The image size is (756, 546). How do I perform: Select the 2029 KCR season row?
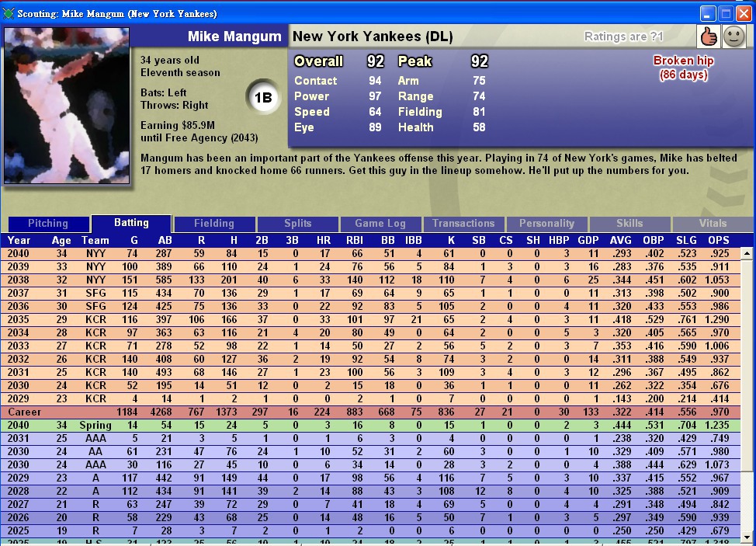point(370,399)
